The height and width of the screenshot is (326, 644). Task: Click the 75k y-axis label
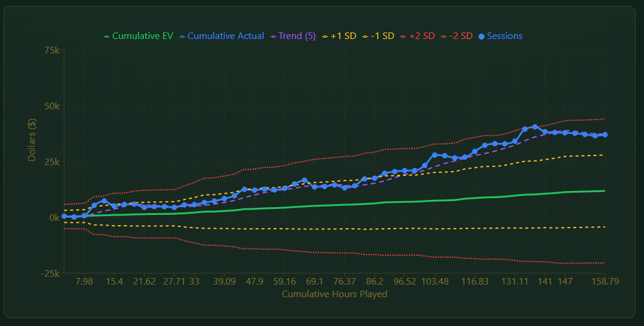pos(52,50)
